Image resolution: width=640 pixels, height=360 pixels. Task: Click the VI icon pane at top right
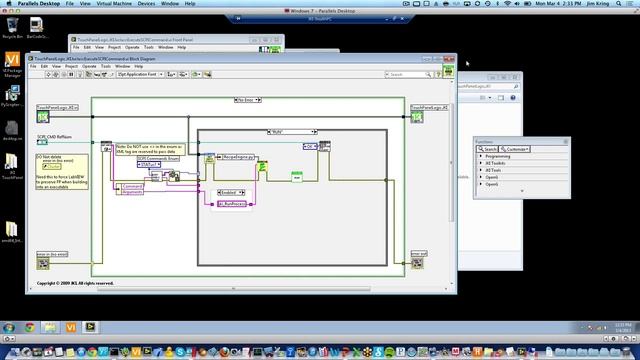448,71
